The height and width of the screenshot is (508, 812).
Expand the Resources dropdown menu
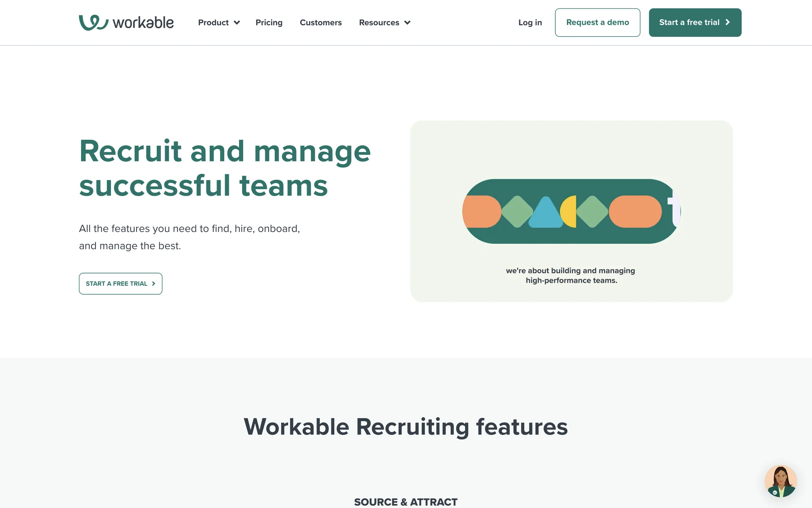point(379,22)
